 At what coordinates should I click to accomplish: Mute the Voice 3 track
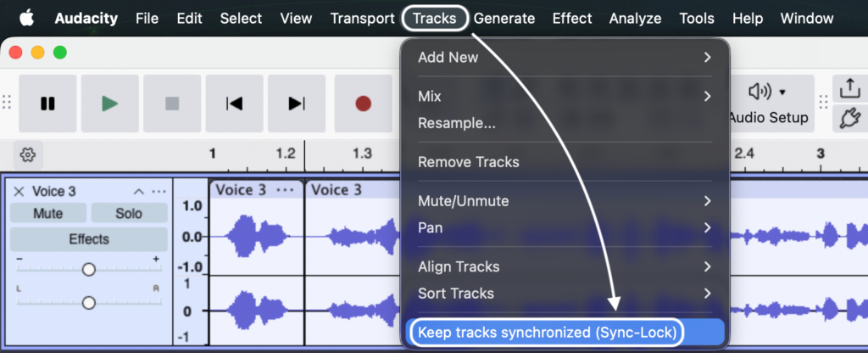(47, 214)
